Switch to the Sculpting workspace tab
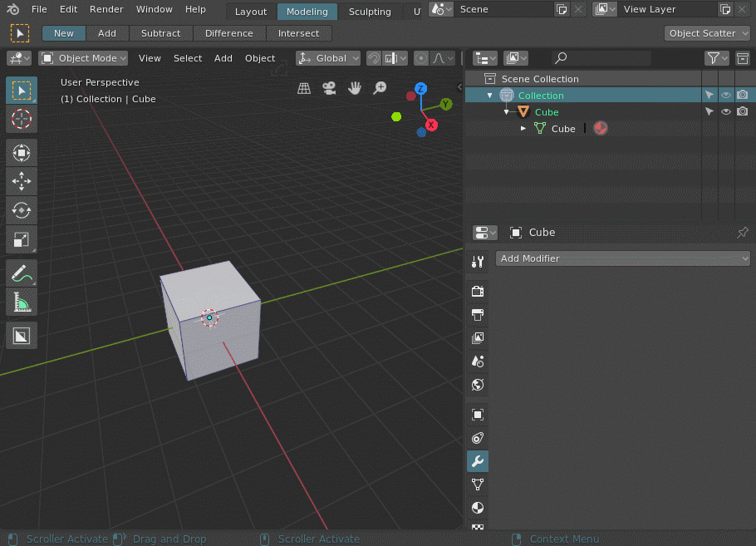Viewport: 756px width, 546px height. pyautogui.click(x=370, y=12)
